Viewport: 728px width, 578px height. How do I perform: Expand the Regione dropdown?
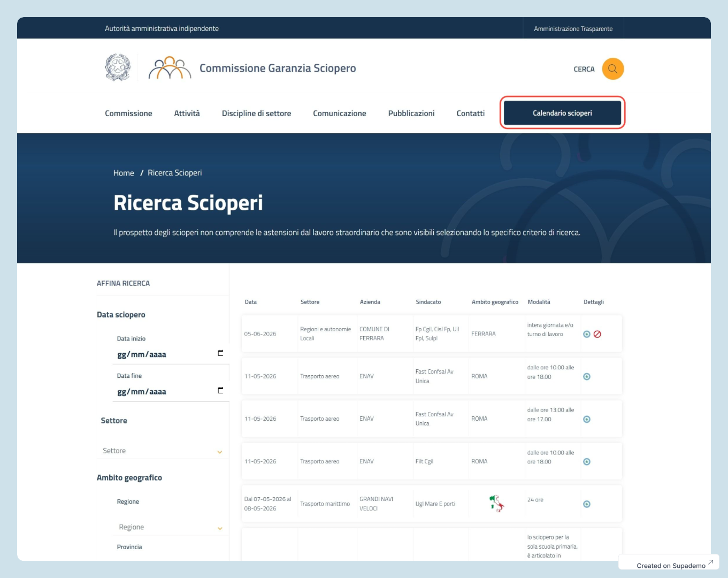pos(170,527)
